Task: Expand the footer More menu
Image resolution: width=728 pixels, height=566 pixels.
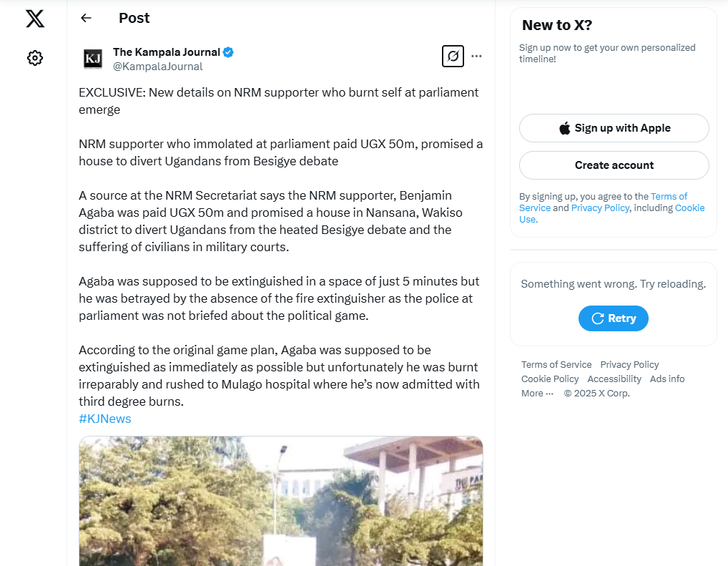Action: coord(537,393)
